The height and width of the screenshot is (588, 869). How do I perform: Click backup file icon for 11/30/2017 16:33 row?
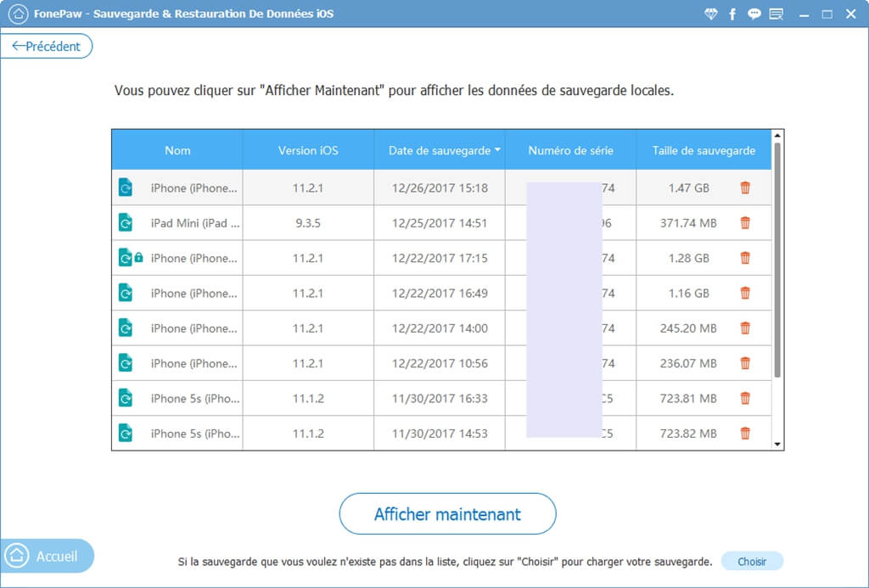(126, 398)
